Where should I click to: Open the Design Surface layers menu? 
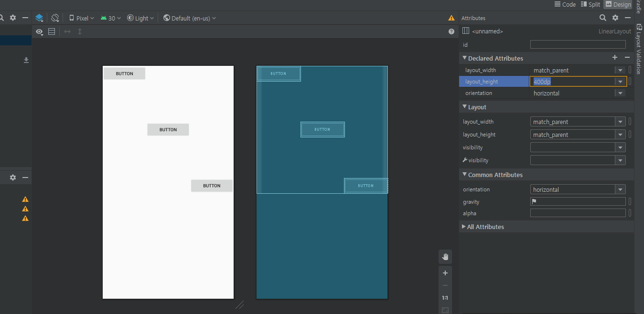pyautogui.click(x=40, y=18)
